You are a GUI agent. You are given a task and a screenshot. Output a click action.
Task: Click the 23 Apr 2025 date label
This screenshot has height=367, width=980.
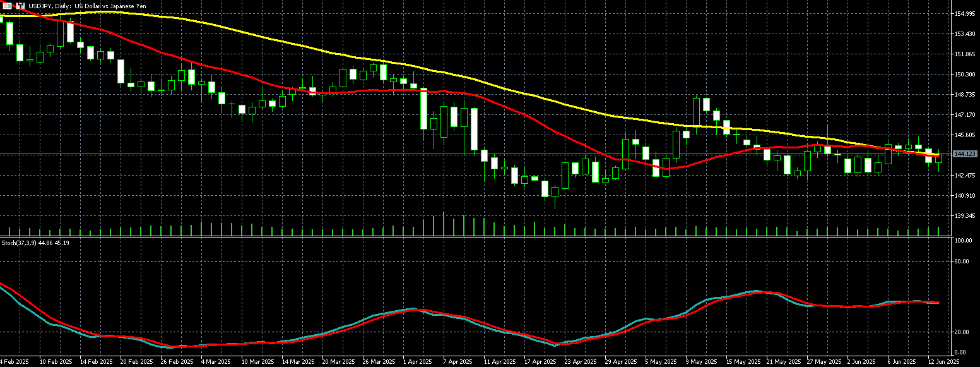581,363
